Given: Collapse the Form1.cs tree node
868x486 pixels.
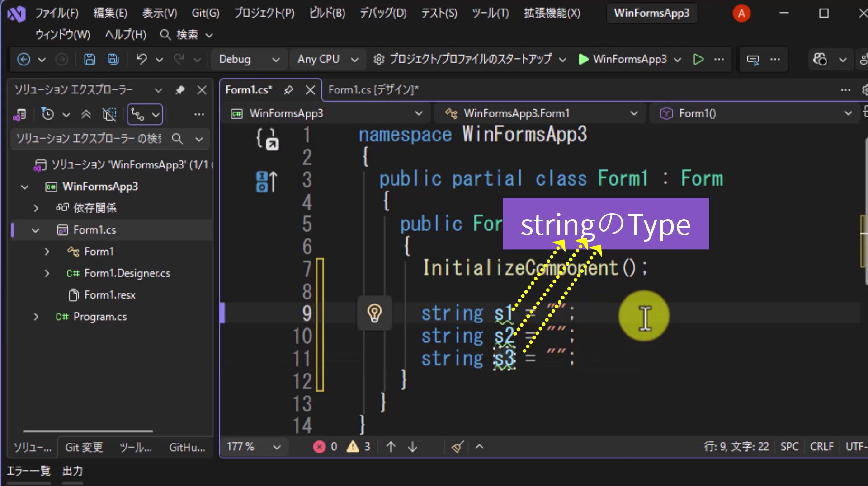Looking at the screenshot, I should [x=36, y=230].
